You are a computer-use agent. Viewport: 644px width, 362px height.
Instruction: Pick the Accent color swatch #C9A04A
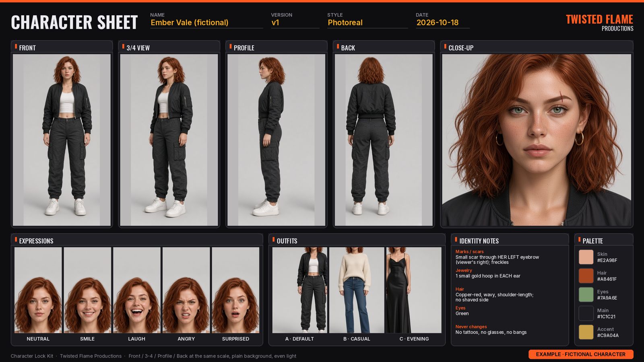pos(586,332)
